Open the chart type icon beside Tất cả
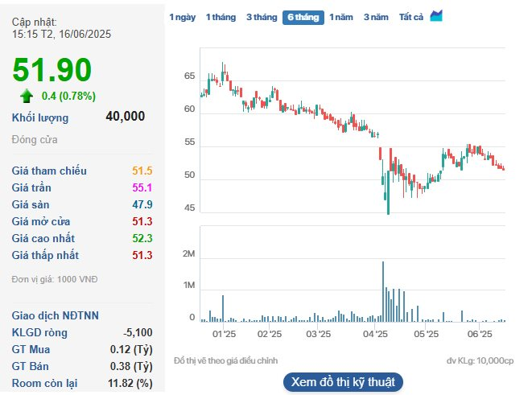This screenshot has width=532, height=395. tap(436, 16)
